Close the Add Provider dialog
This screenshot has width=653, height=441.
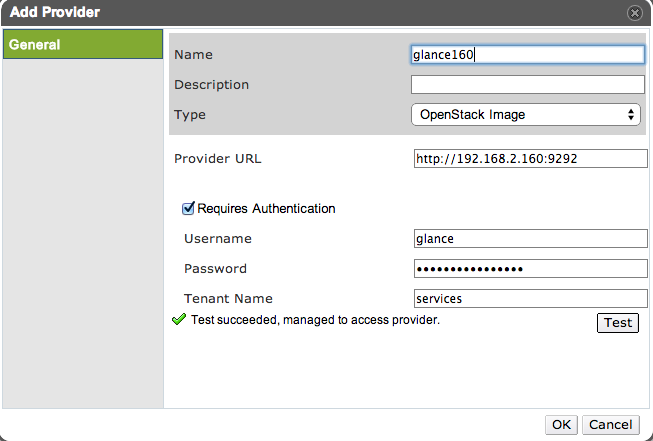coord(635,13)
